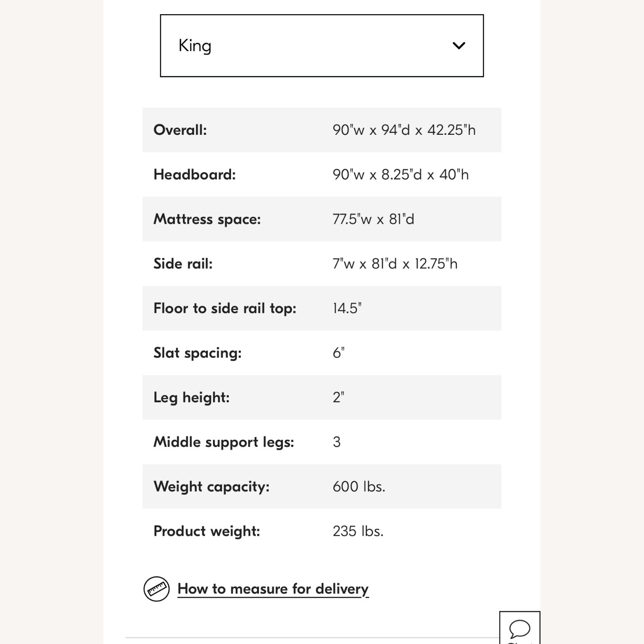Select the 90"w x 94"d x 42.25"h value
The image size is (644, 644).
tap(404, 130)
